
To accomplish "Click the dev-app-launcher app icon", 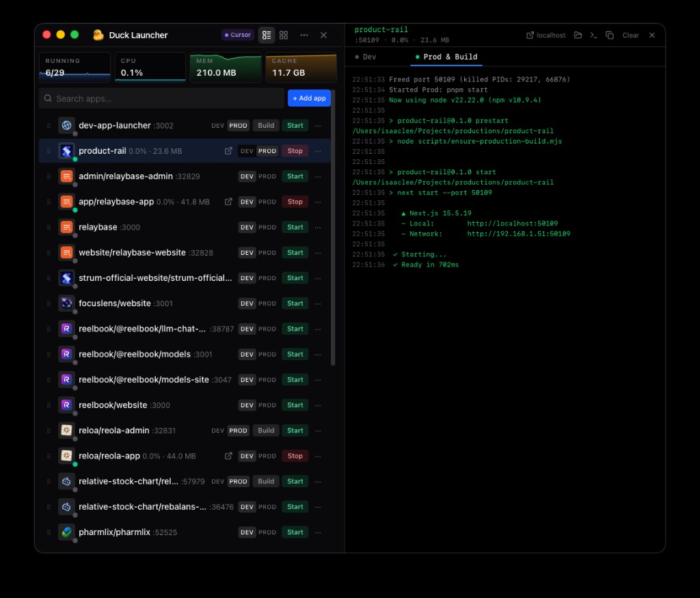I will click(x=66, y=125).
